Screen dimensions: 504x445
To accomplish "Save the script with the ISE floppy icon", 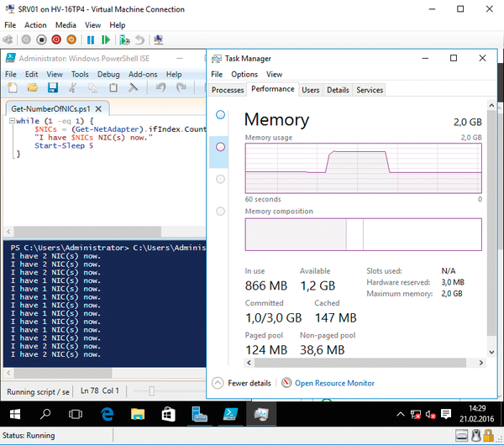I will [53, 87].
